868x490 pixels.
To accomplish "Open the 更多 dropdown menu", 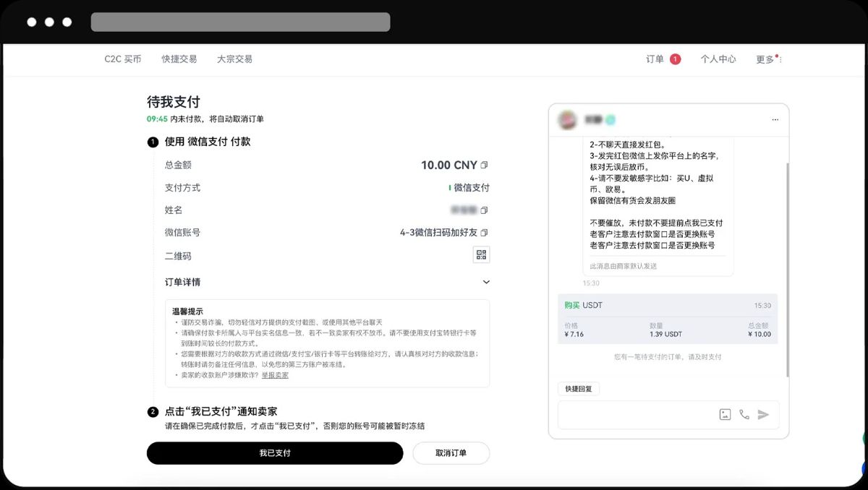I will (x=766, y=59).
